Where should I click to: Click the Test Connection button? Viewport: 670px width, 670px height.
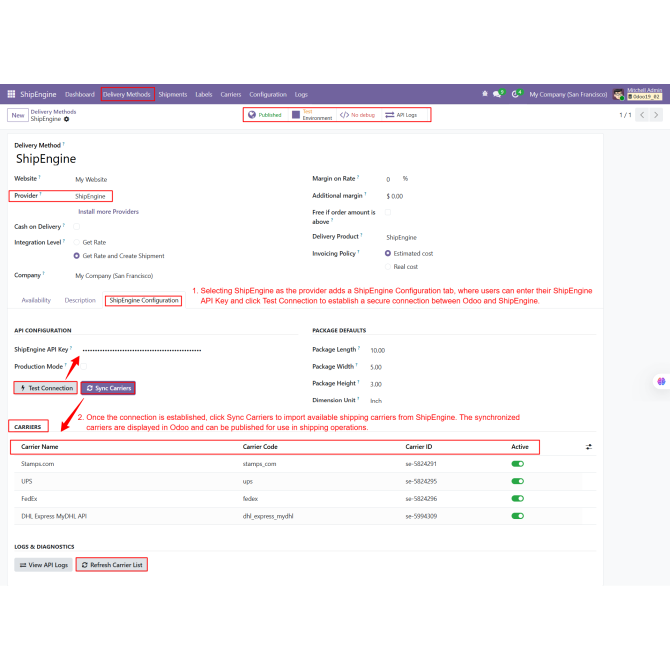point(46,388)
